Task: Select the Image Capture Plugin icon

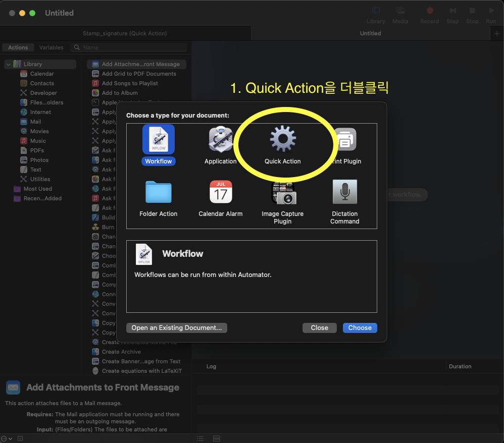Action: (282, 192)
